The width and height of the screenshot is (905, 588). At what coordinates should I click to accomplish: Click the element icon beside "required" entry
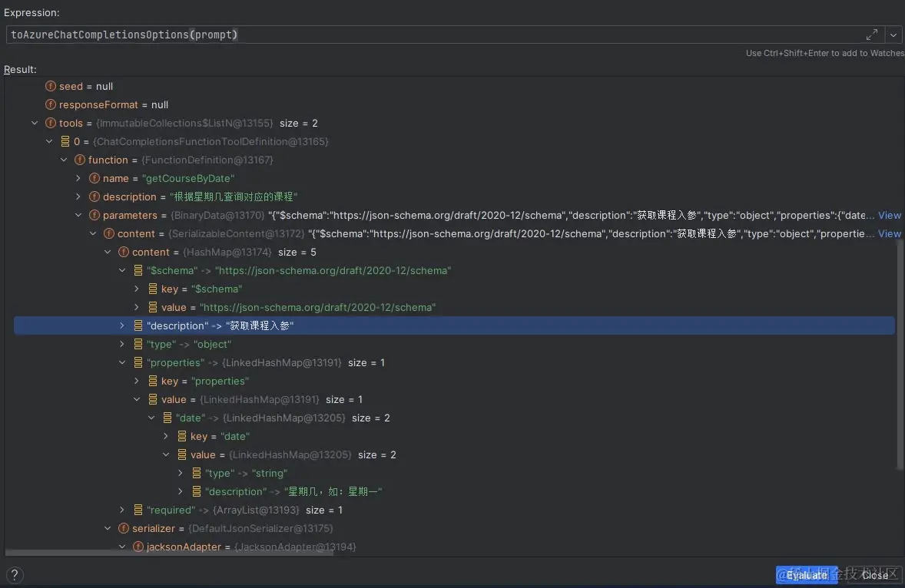tap(138, 510)
